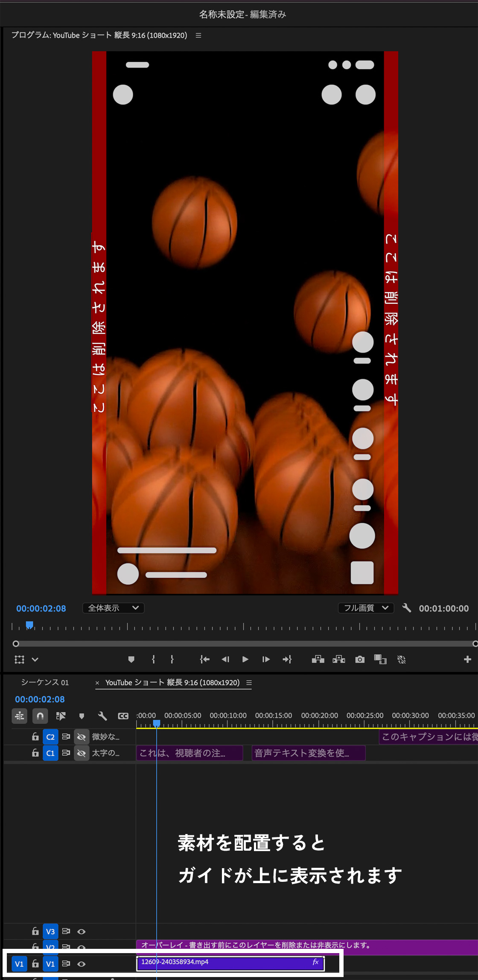Add a marker in the Program monitor
This screenshot has width=478, height=980.
131,659
